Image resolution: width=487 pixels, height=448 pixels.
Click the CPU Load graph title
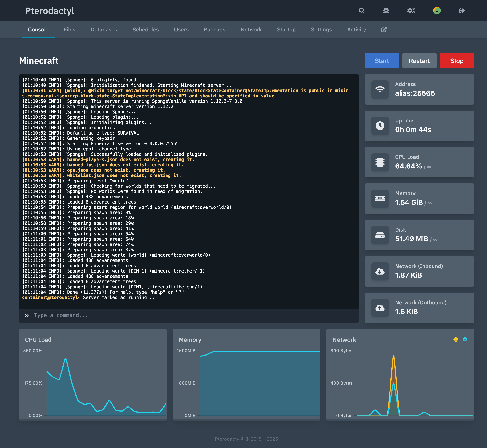(38, 340)
